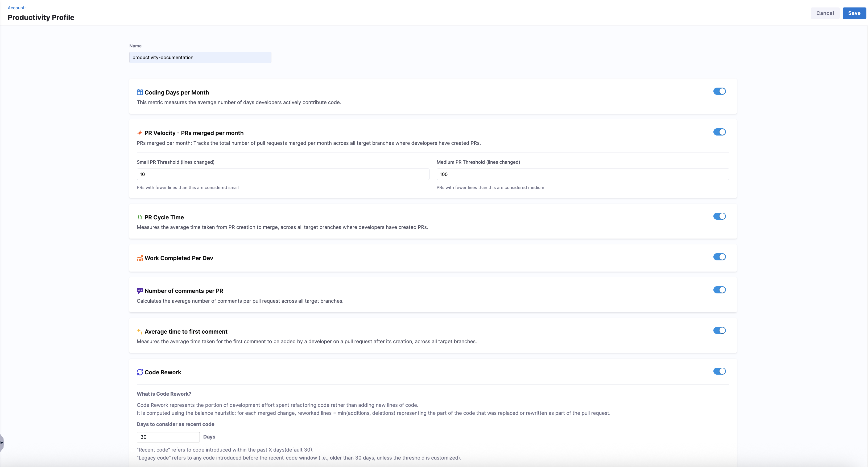This screenshot has width=868, height=467.
Task: Disable Number of comments per PR toggle
Action: (x=719, y=290)
